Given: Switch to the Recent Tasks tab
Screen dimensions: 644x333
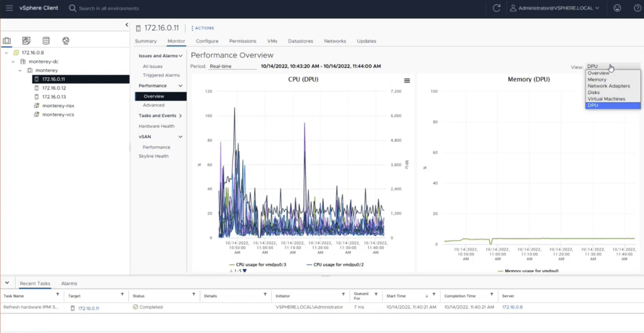Looking at the screenshot, I should pos(35,284).
